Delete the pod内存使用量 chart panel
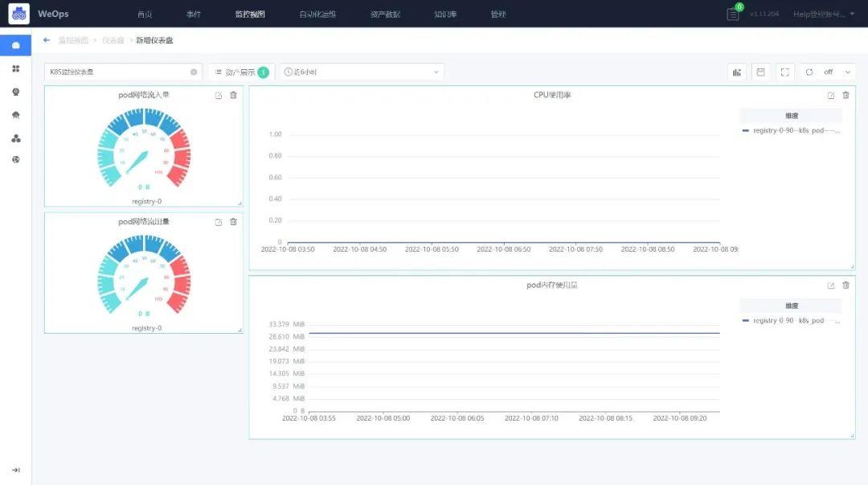Screen dimensions: 868x485 (845, 285)
